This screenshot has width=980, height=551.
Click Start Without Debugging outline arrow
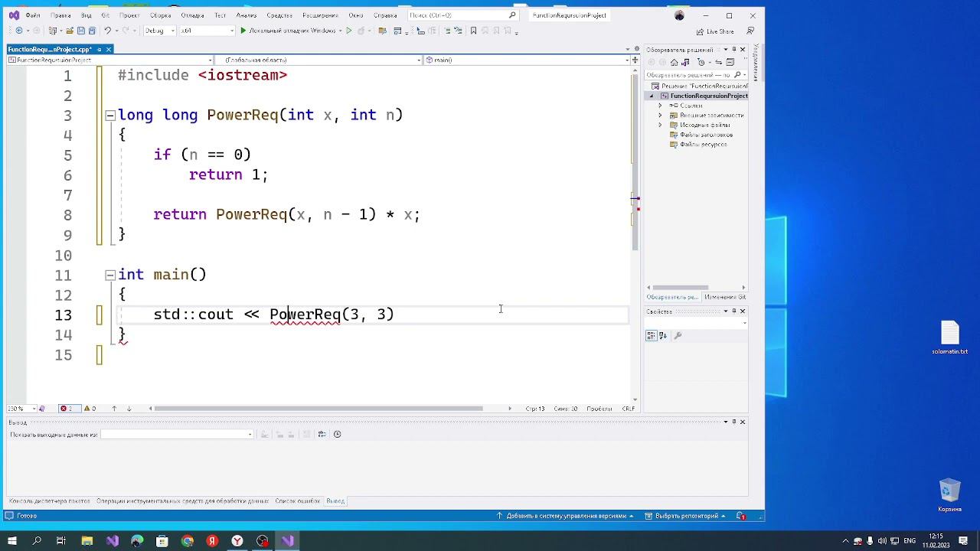(349, 31)
